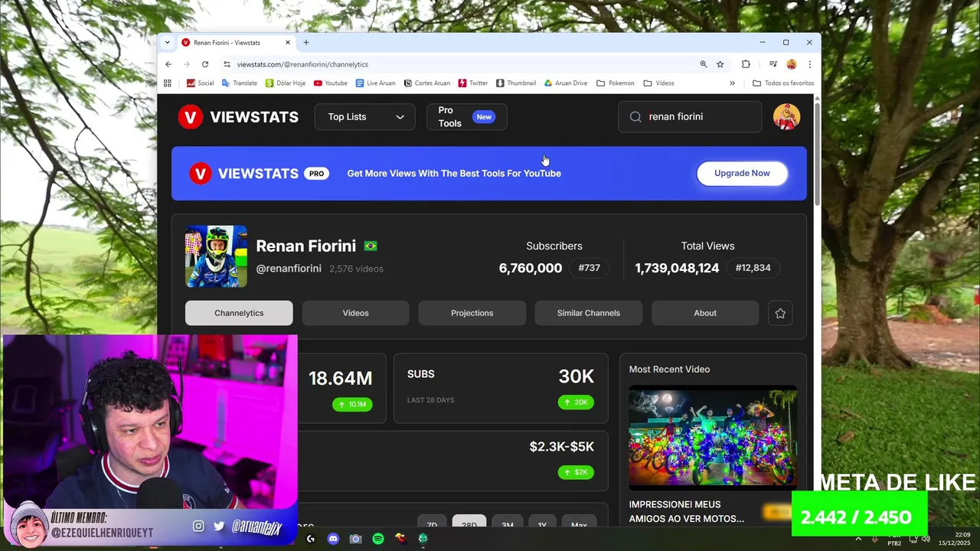This screenshot has height=551, width=980.
Task: Go back in browser history
Action: pyautogui.click(x=168, y=64)
